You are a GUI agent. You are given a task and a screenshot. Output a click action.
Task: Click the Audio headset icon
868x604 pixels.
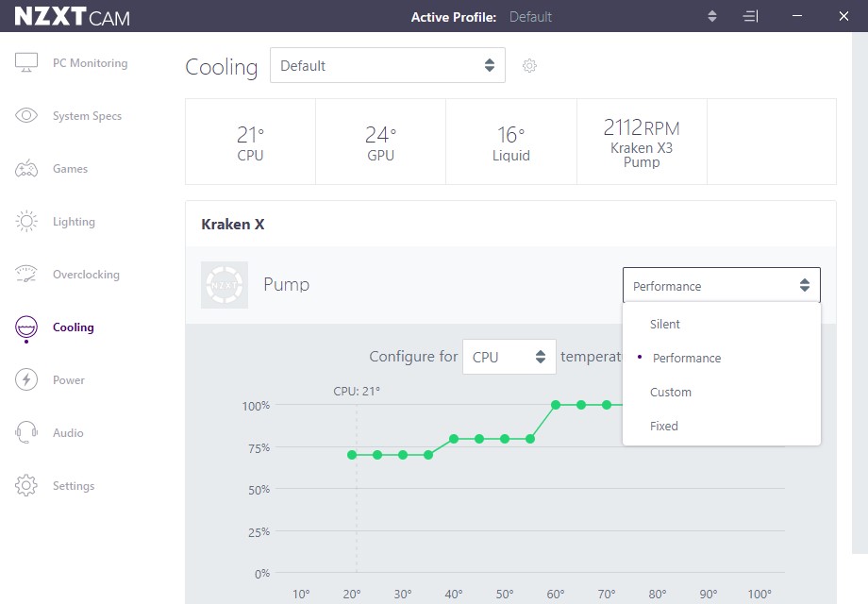click(26, 432)
